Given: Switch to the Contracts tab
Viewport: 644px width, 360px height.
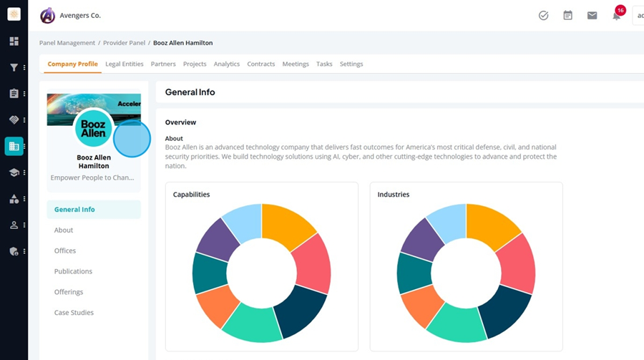Looking at the screenshot, I should pyautogui.click(x=260, y=64).
